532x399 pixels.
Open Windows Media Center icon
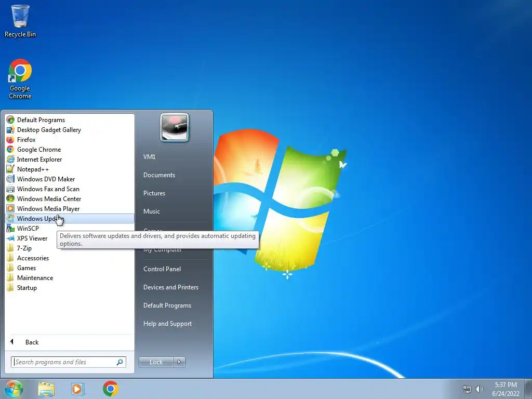[10, 199]
